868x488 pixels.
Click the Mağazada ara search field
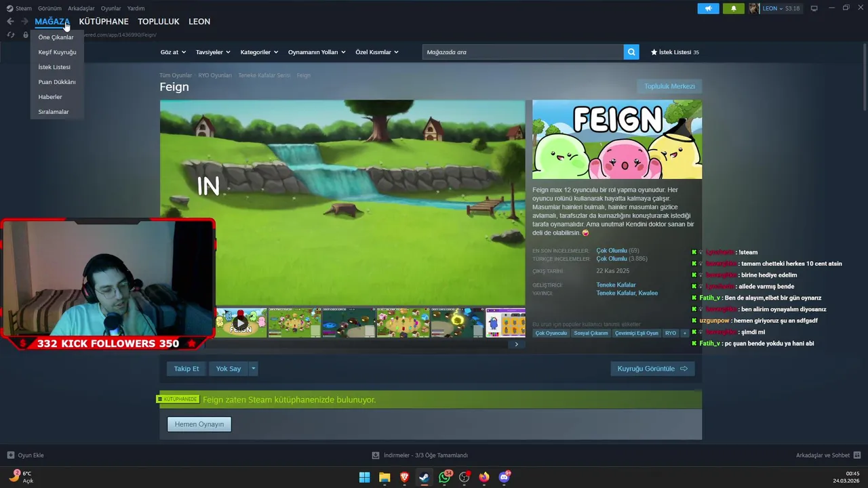[523, 52]
